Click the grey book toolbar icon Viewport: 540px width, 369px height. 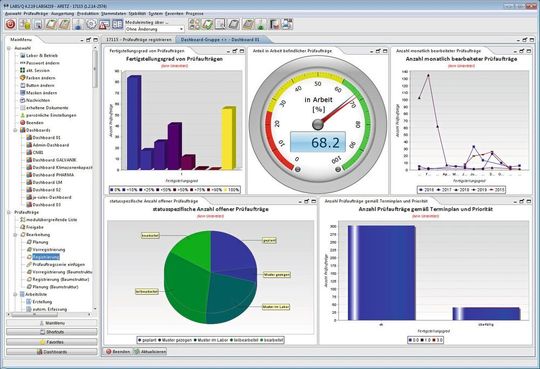coord(234,24)
